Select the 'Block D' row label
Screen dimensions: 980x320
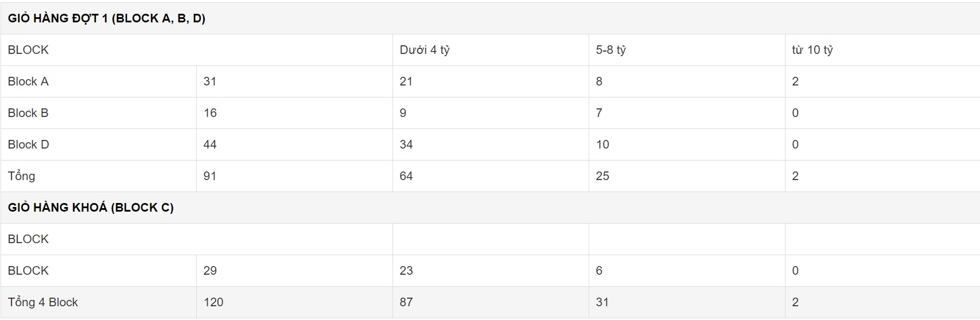(x=29, y=145)
